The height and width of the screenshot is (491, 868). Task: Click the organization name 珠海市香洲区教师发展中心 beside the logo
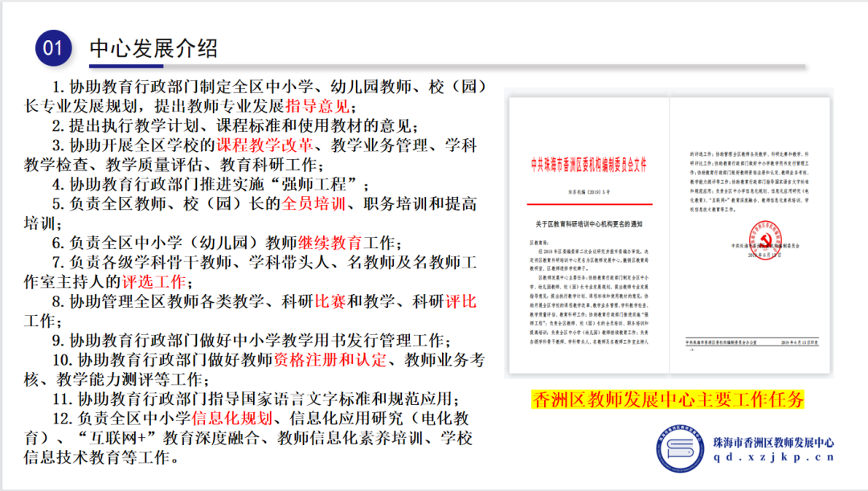pyautogui.click(x=773, y=442)
